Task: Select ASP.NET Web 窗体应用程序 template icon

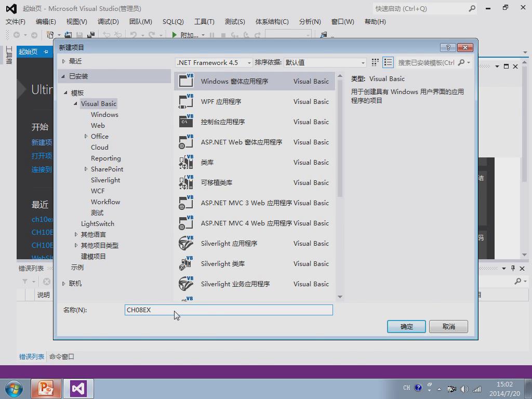Action: pyautogui.click(x=186, y=142)
